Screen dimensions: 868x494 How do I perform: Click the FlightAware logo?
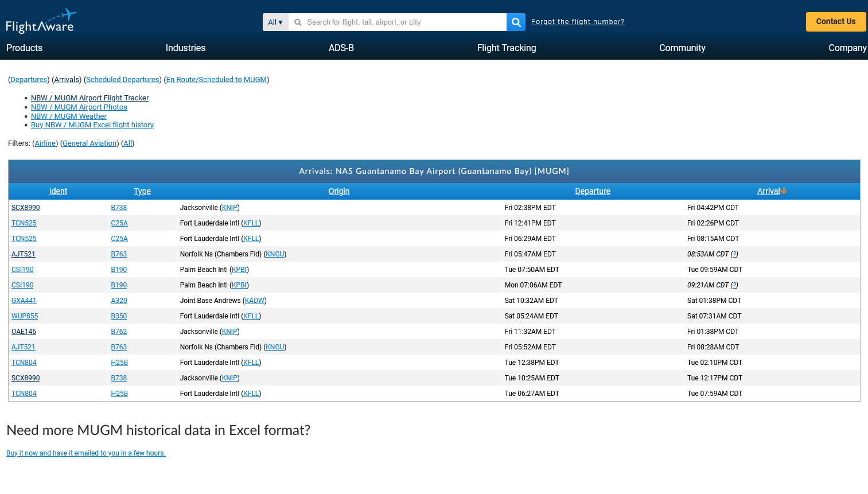click(x=41, y=21)
